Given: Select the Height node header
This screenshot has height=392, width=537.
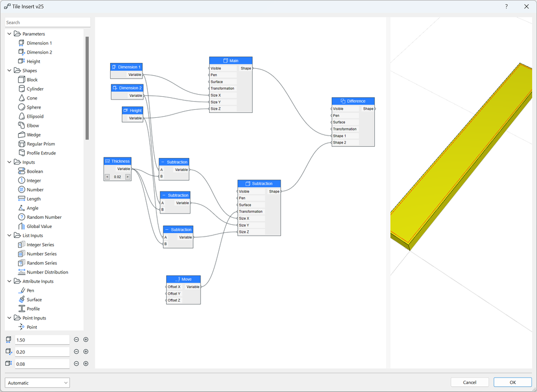Looking at the screenshot, I should click(133, 111).
